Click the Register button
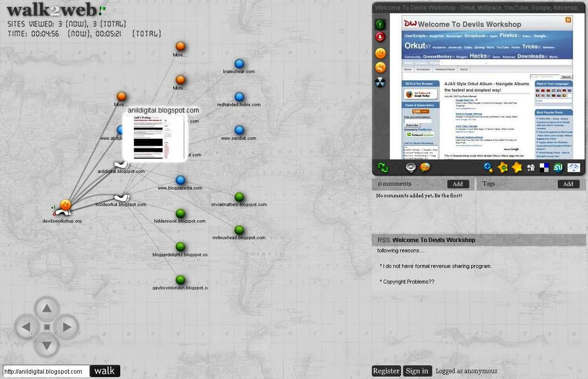This screenshot has height=379, width=588. coord(386,371)
